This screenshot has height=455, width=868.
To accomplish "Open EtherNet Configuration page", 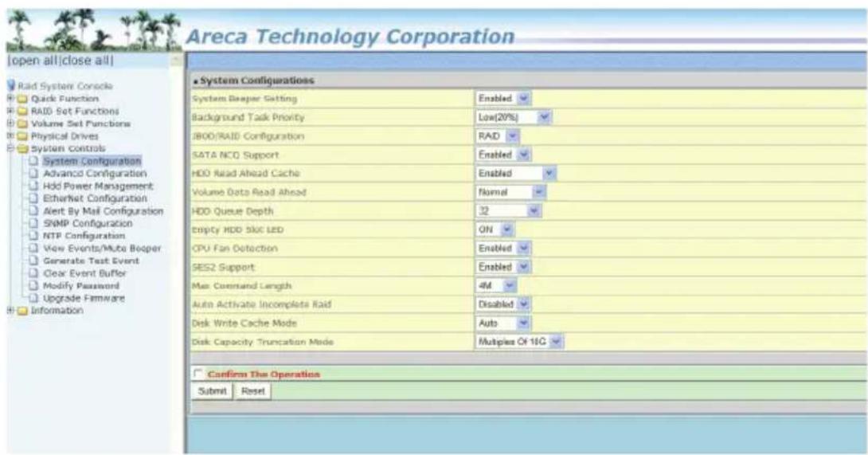I will tap(96, 198).
